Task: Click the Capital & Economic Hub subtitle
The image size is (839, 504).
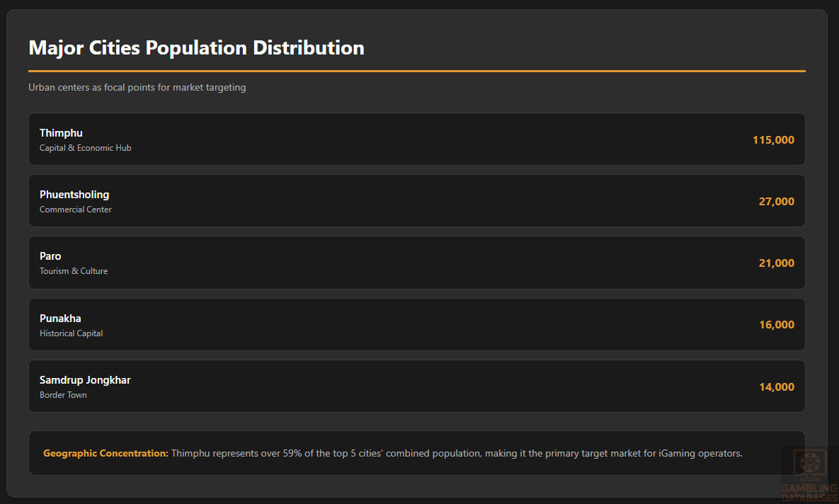Action: 85,148
